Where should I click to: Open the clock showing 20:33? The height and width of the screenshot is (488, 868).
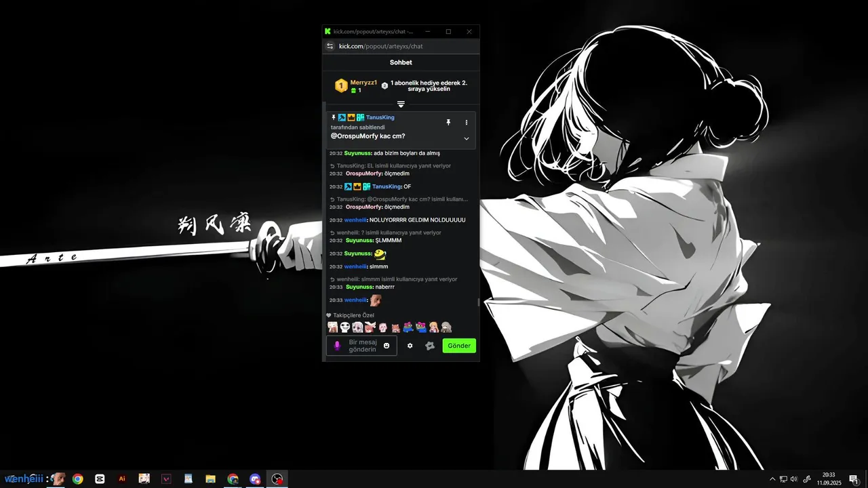(829, 479)
